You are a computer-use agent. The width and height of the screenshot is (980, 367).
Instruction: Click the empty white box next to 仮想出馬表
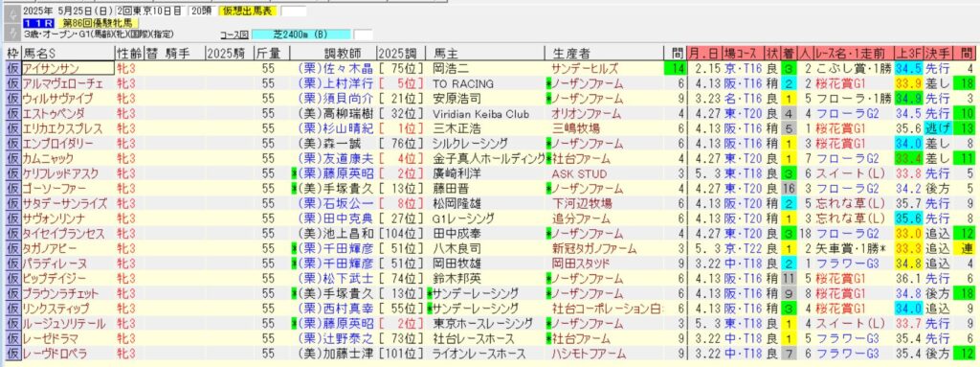294,11
